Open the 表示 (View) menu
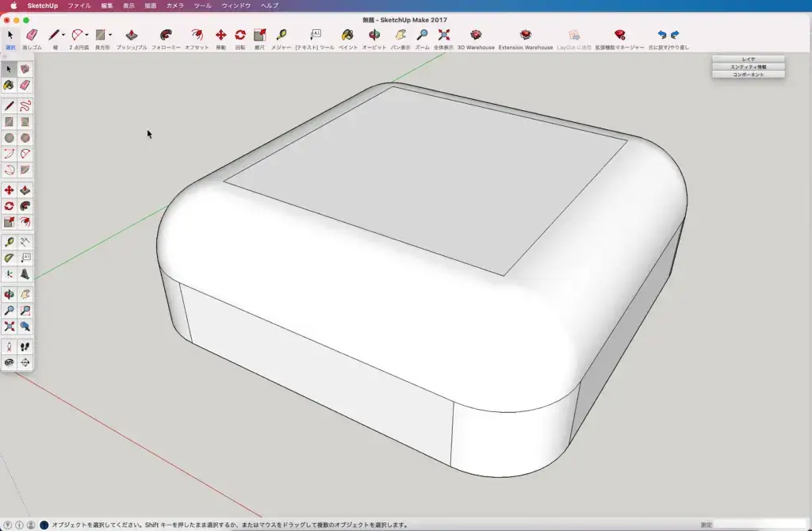Viewport: 812px width, 531px height. [x=128, y=6]
